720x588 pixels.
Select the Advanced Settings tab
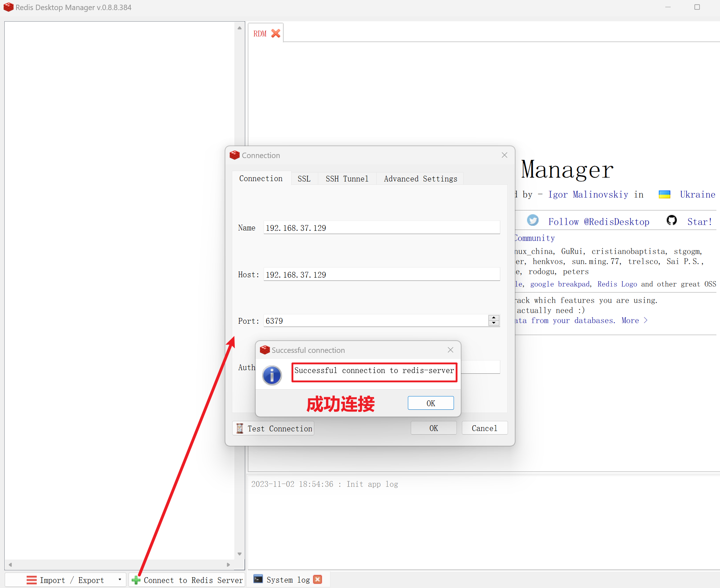tap(420, 179)
